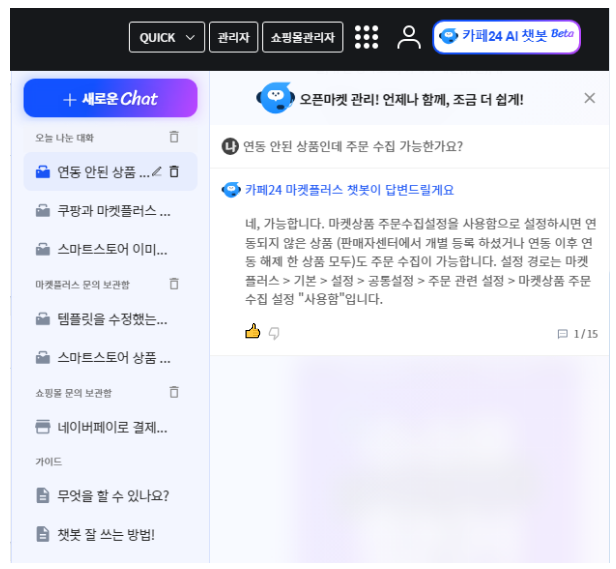
Task: Delete 연동 안된 상품 chat with trash icon
Action: [x=174, y=171]
